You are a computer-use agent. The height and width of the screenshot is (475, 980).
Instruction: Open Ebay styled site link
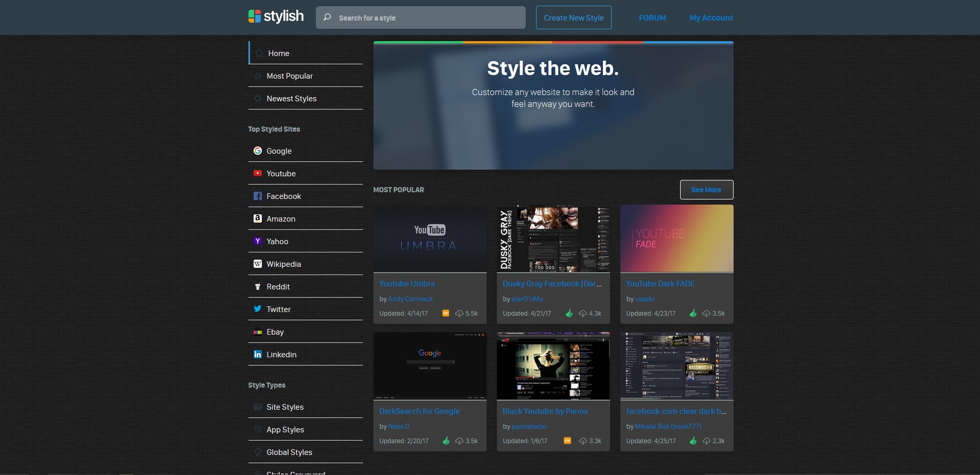point(306,332)
